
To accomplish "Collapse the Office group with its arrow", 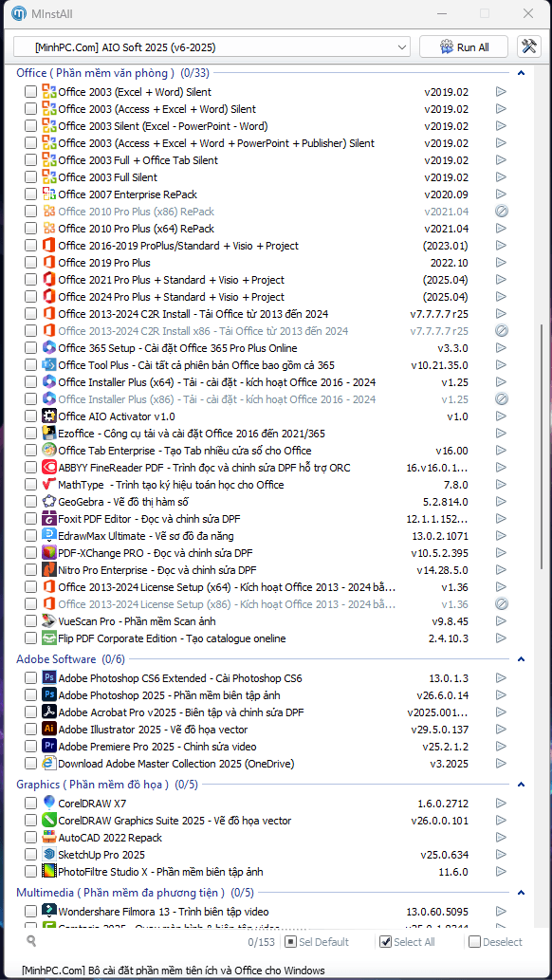I will 522,73.
